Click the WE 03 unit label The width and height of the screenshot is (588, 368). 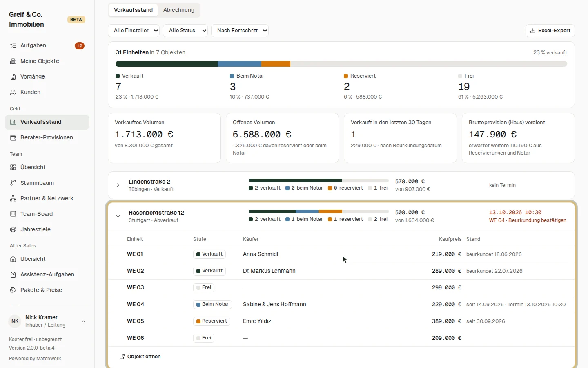pos(136,288)
